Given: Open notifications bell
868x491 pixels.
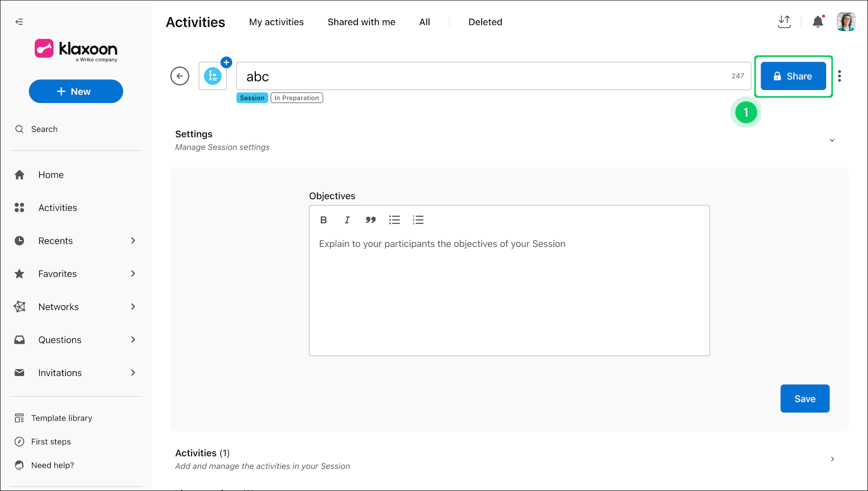Looking at the screenshot, I should [x=818, y=22].
